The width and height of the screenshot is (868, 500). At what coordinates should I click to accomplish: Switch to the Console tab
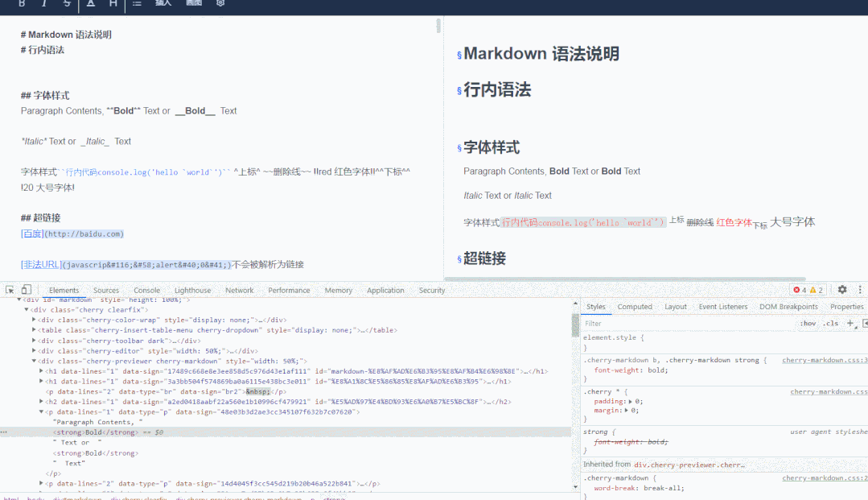coord(146,290)
